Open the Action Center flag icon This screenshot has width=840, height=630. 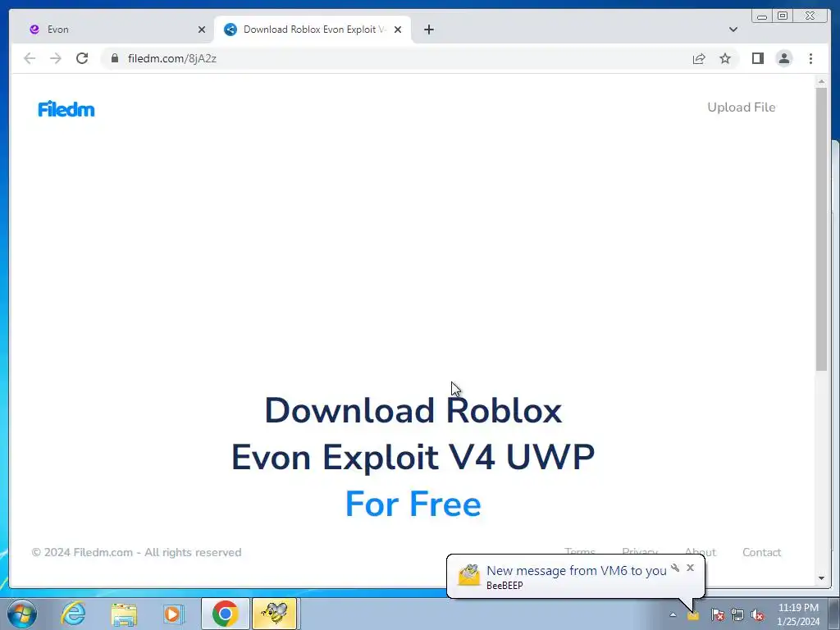tap(718, 614)
